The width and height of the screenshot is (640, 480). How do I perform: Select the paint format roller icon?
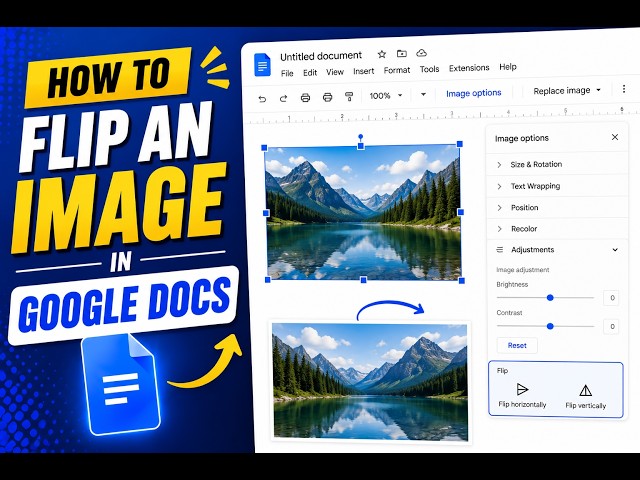tap(349, 96)
